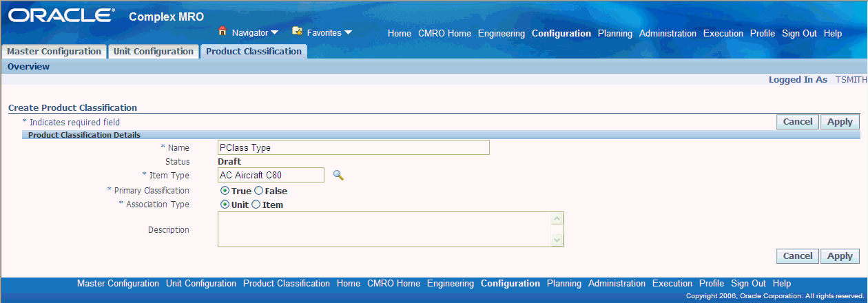Click Help in the footer links

coord(782,284)
